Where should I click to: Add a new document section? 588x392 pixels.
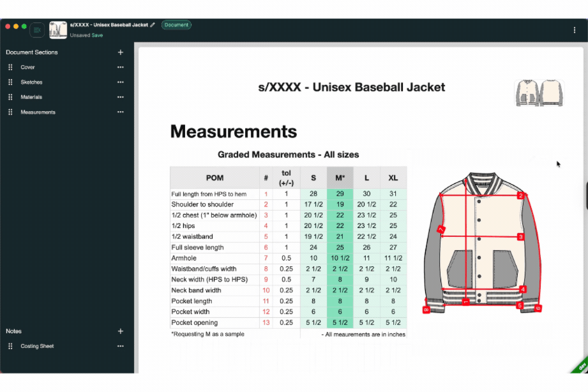coord(121,52)
